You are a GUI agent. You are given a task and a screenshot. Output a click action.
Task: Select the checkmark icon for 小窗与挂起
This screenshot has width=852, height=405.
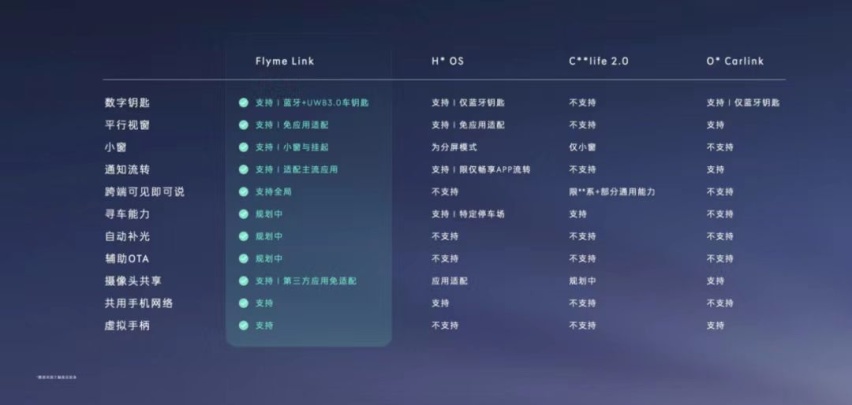pyautogui.click(x=243, y=147)
